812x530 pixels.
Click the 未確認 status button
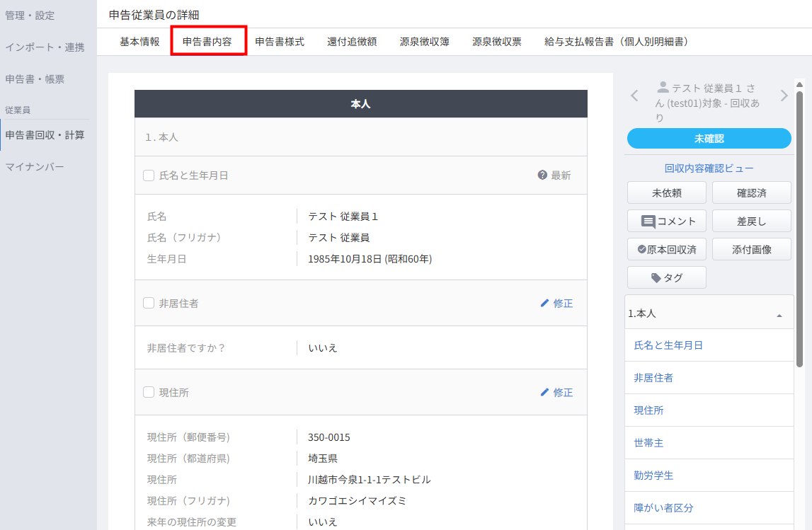pos(709,139)
